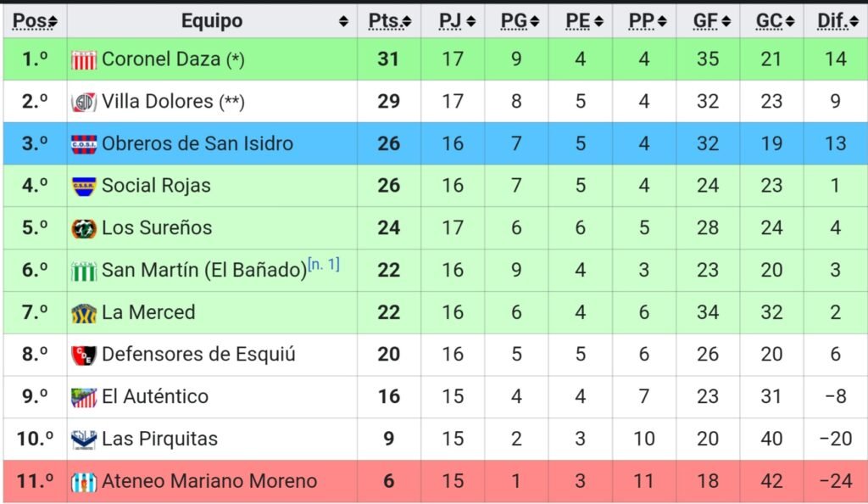Sort table by the Equipo column arrows

tap(343, 21)
